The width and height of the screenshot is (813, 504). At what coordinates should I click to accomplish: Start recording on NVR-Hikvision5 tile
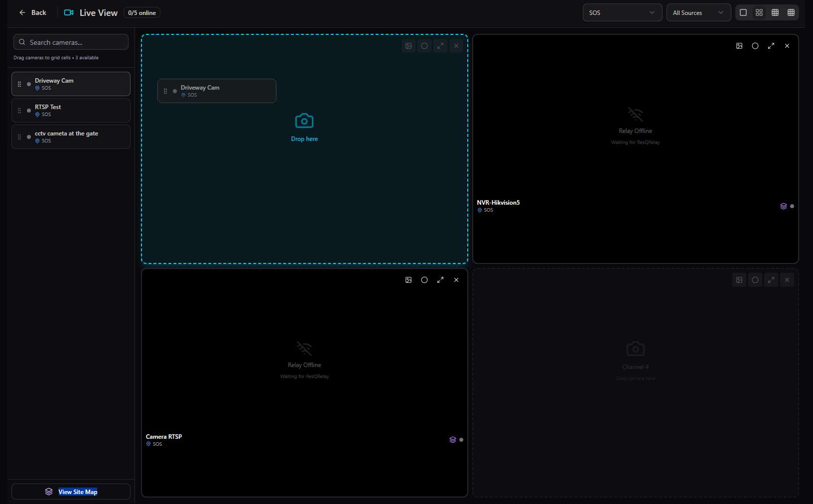755,46
